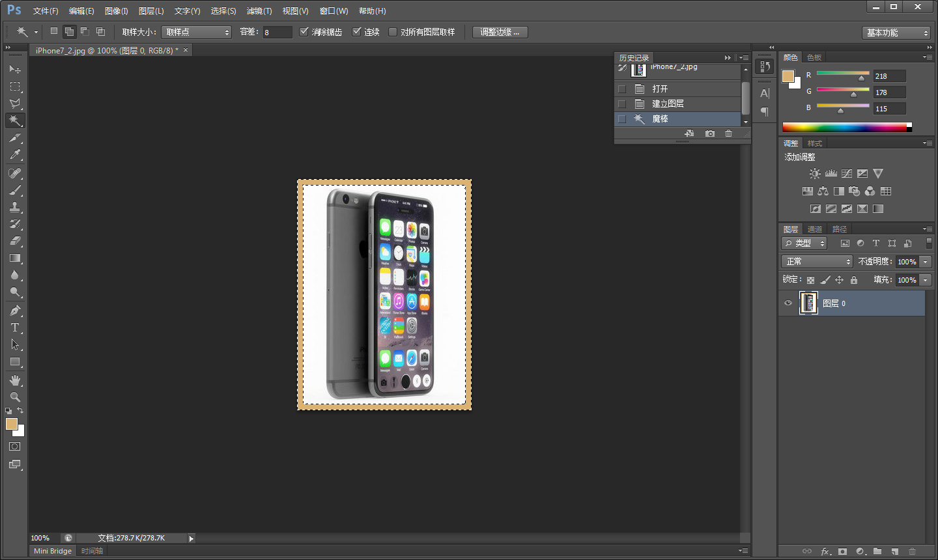Hide layer 图层 0 with eye icon

[788, 303]
